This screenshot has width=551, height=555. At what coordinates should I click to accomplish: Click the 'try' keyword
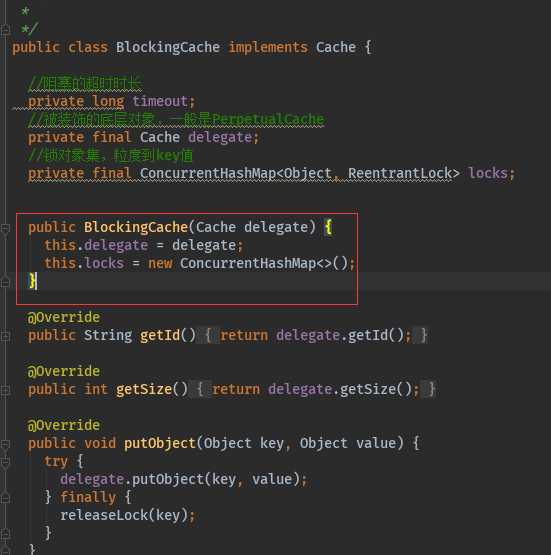[56, 462]
